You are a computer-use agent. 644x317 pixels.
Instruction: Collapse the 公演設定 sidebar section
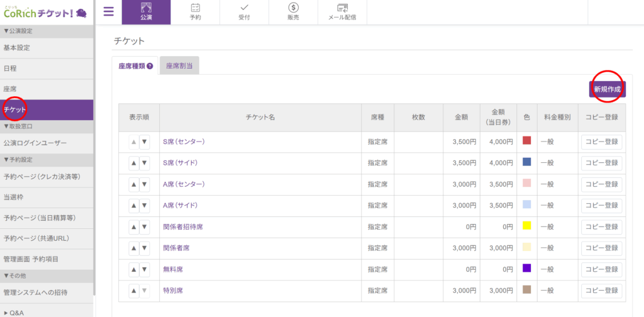tap(18, 30)
